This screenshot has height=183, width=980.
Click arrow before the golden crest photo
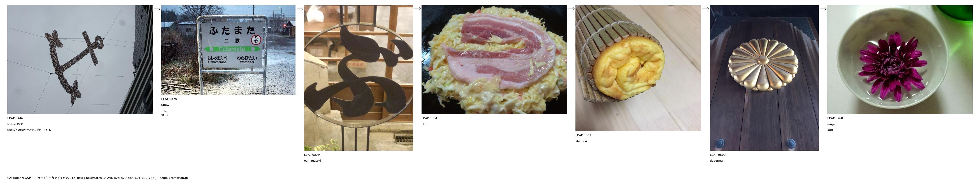tap(706, 9)
